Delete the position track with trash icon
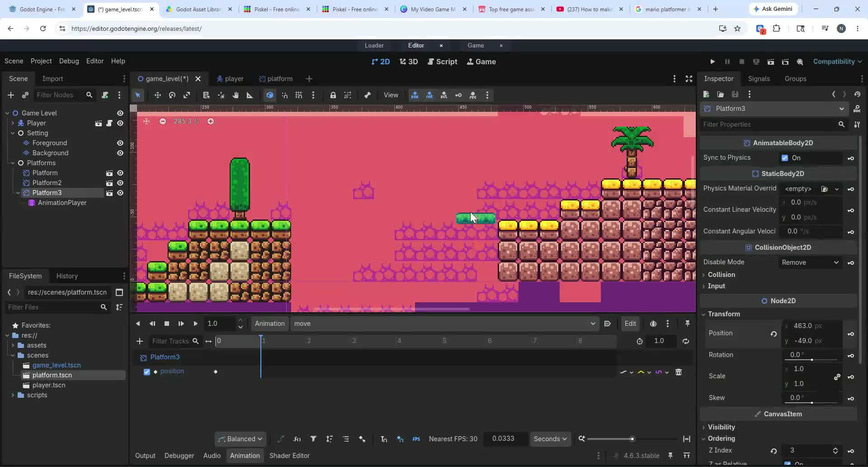868x467 pixels. click(679, 372)
